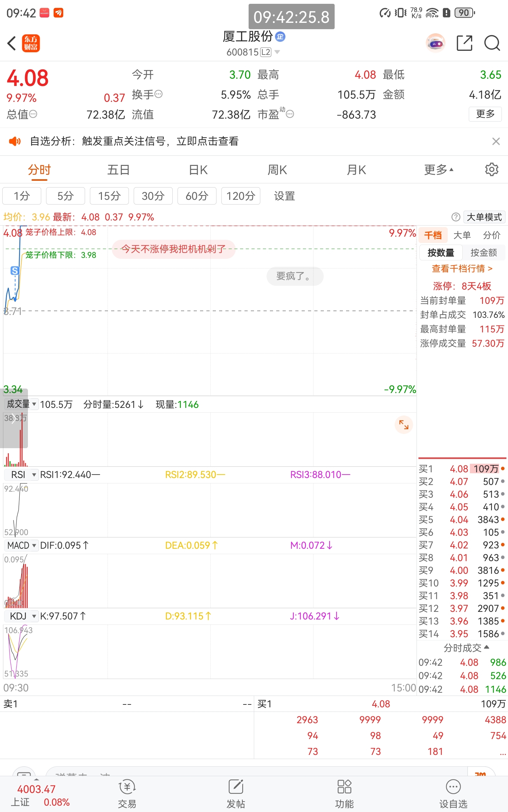This screenshot has width=508, height=812.
Task: Select the 5分 period button
Action: (x=65, y=196)
